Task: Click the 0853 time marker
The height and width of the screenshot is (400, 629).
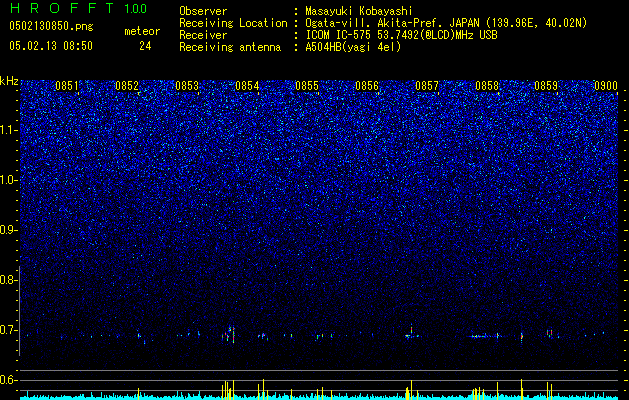Action: [187, 86]
